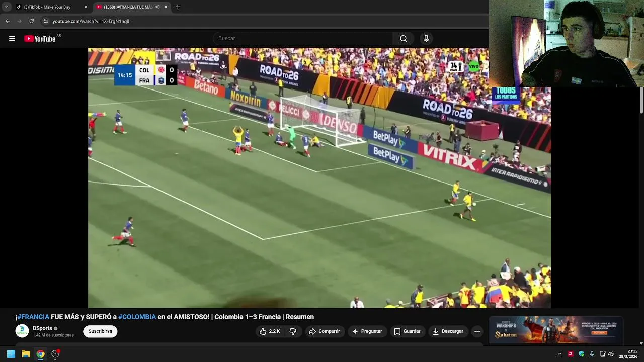Dislike the video

coord(293,331)
